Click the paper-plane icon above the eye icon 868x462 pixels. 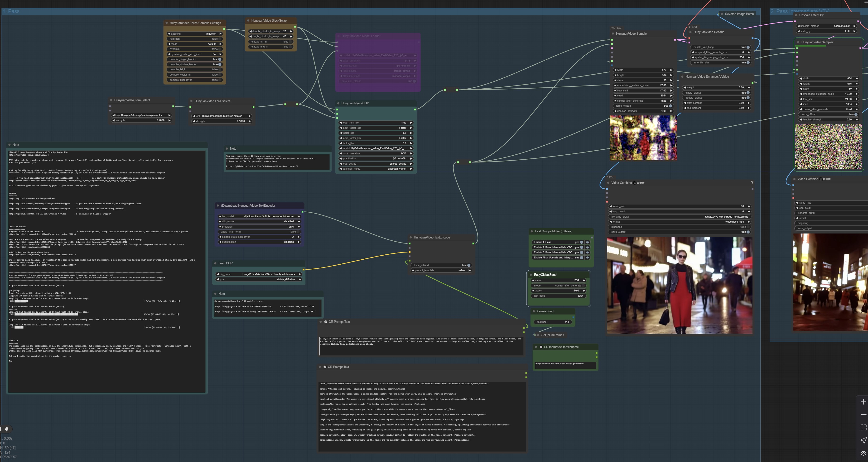863,440
